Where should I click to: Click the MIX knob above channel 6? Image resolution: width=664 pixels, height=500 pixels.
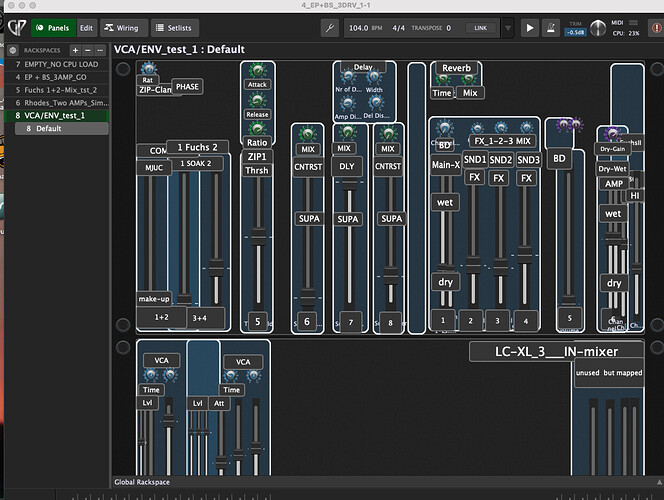click(308, 134)
